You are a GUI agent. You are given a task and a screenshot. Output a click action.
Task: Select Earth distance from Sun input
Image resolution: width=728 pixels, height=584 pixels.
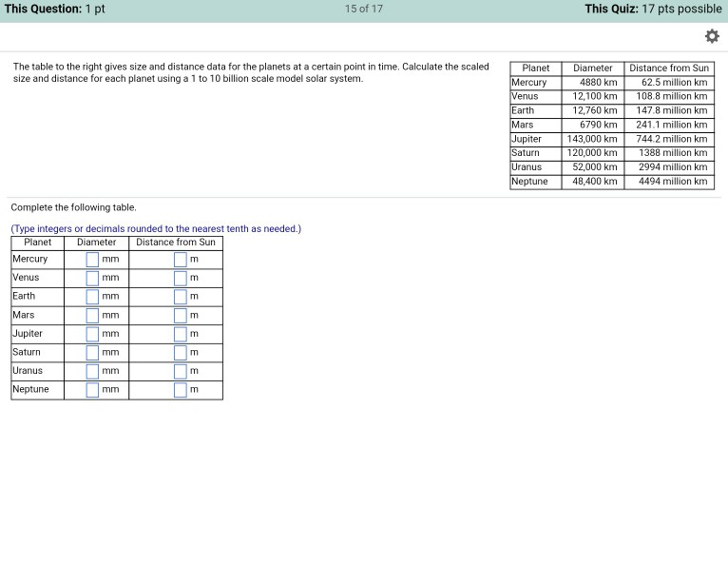coord(181,297)
